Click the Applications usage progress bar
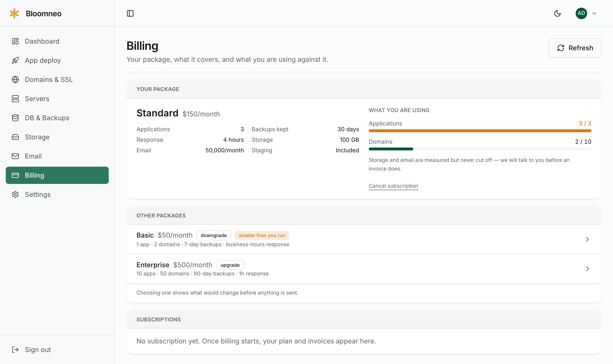The image size is (613, 364). pos(480,131)
